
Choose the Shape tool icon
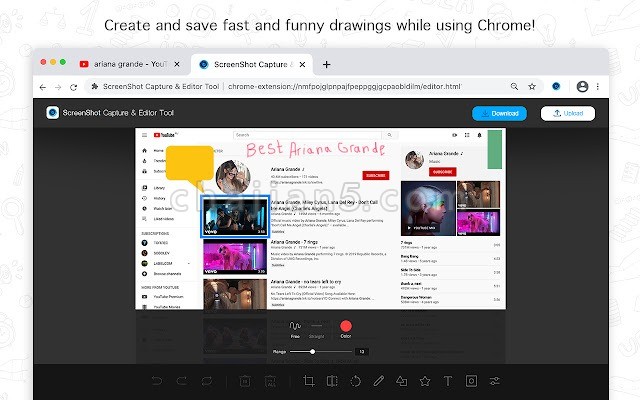401,381
